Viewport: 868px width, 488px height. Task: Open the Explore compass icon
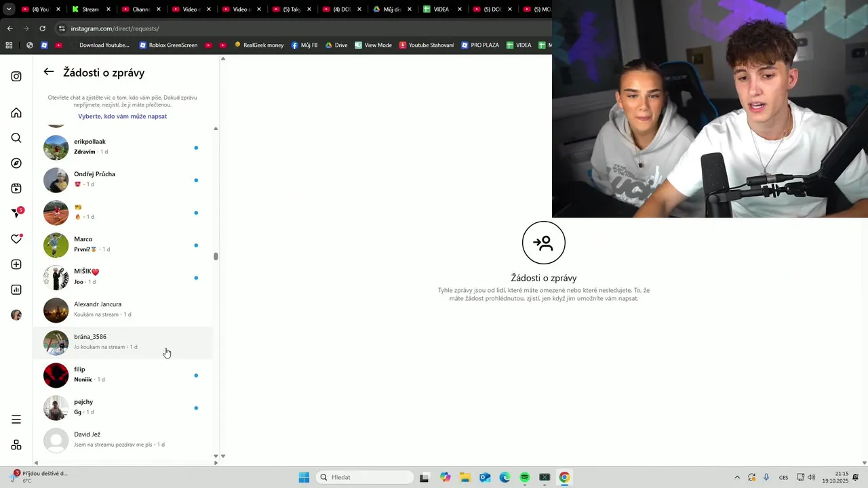tap(16, 163)
